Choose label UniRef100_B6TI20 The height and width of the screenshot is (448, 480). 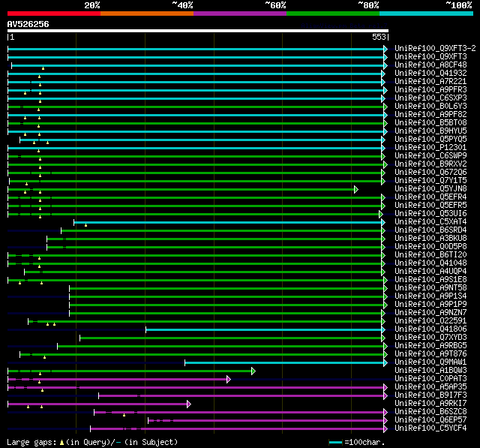pos(430,255)
